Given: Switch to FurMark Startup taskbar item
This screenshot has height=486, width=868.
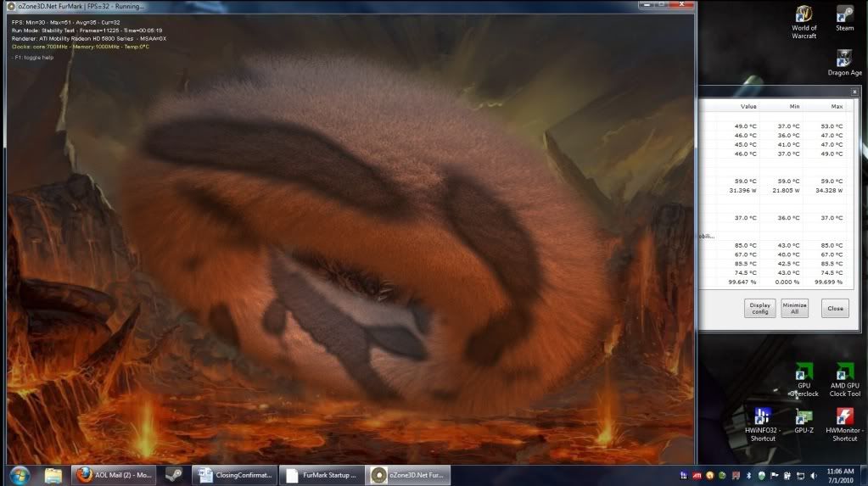Looking at the screenshot, I should pos(322,475).
